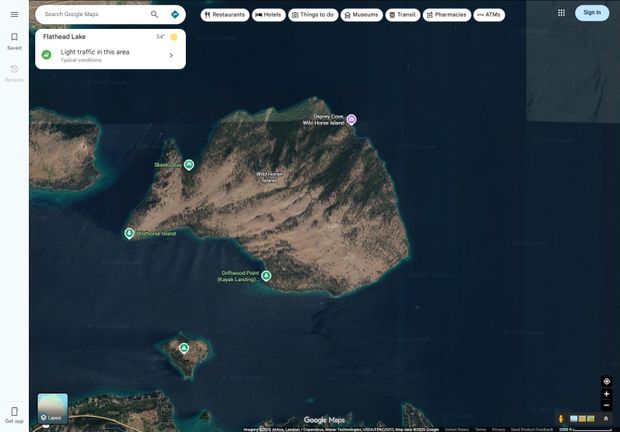The width and height of the screenshot is (620, 432).
Task: Open the main hamburger menu
Action: [14, 15]
